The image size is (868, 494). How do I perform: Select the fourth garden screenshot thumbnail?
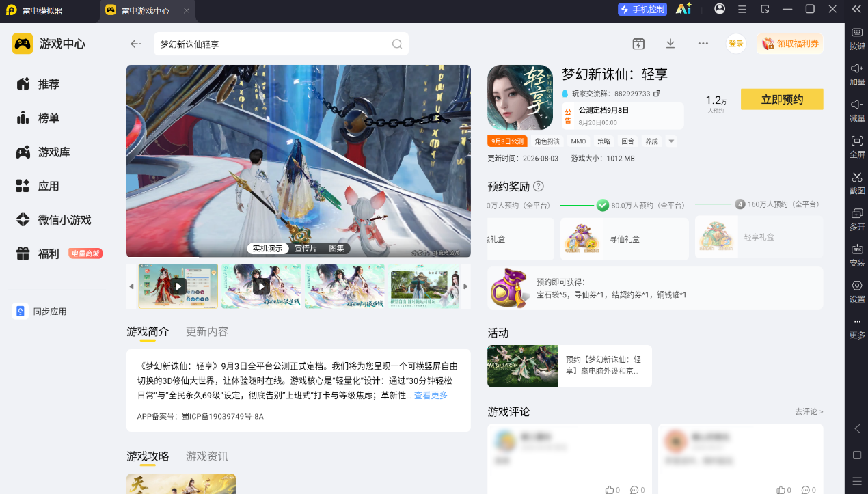point(424,286)
